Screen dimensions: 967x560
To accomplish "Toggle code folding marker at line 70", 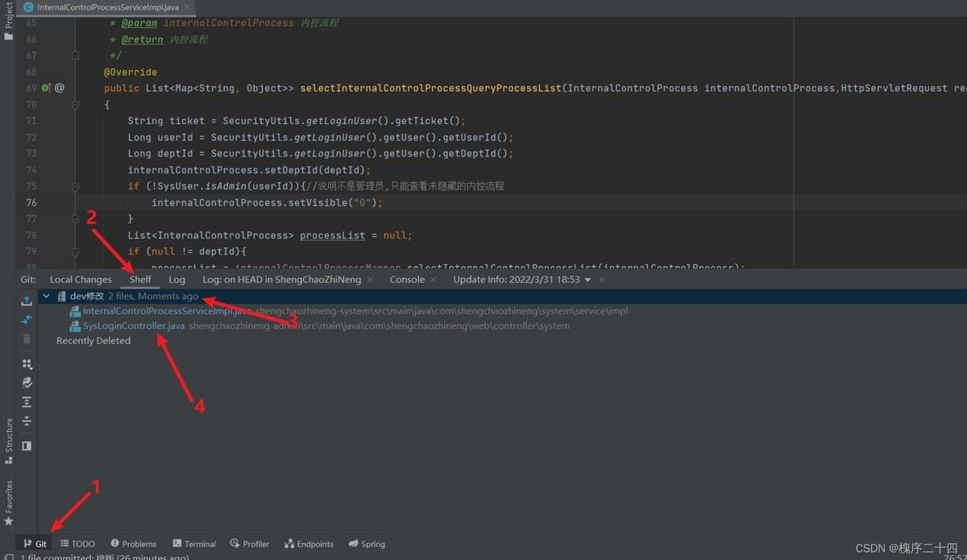I will [75, 105].
